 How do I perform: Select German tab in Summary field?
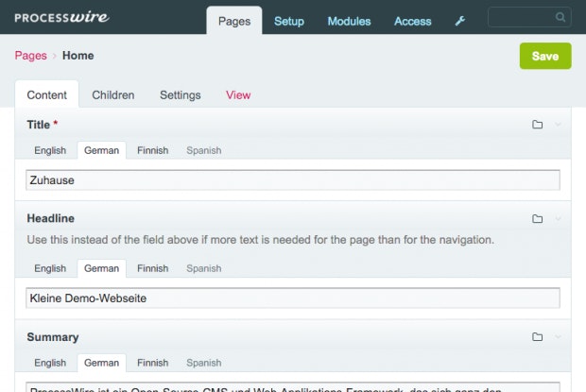pyautogui.click(x=101, y=363)
